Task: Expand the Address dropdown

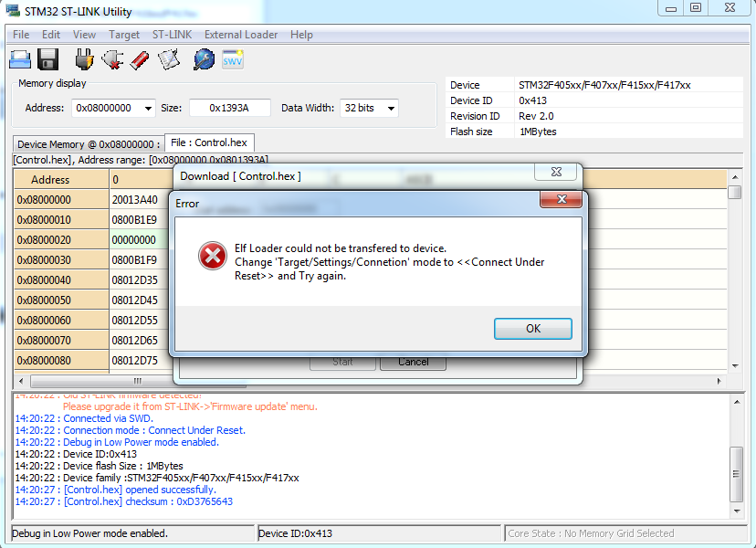Action: [x=148, y=108]
